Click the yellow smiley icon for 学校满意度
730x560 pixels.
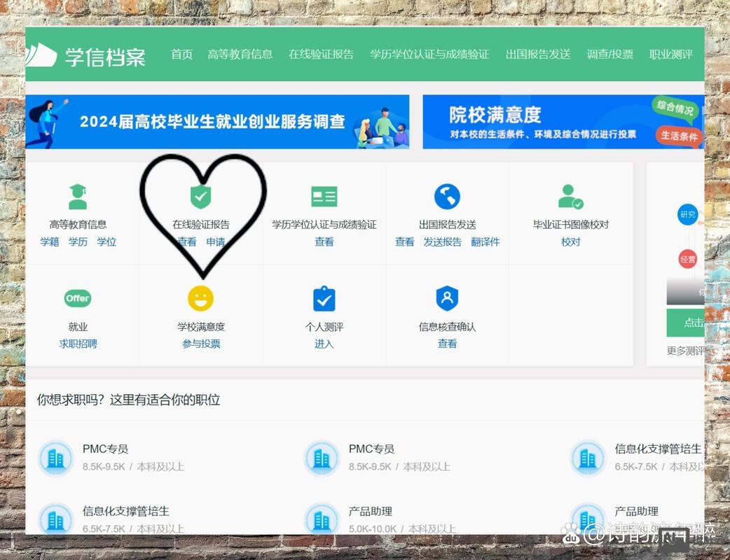201,298
